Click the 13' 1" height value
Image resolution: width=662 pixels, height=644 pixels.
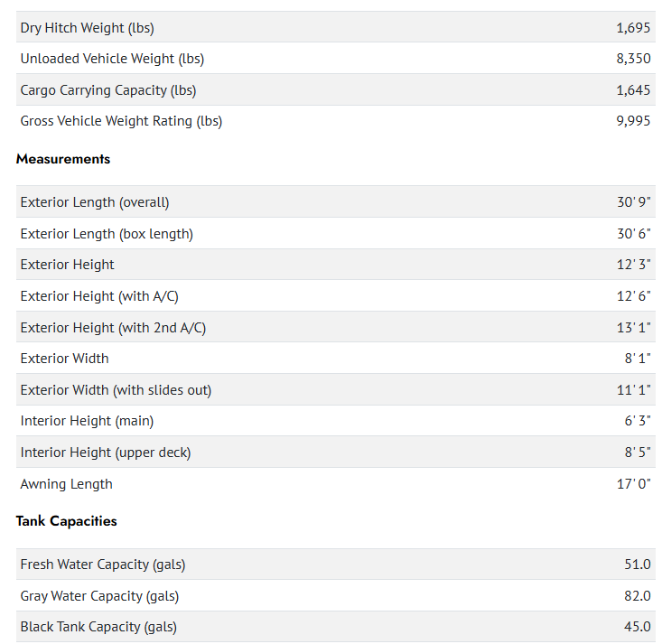(x=634, y=328)
